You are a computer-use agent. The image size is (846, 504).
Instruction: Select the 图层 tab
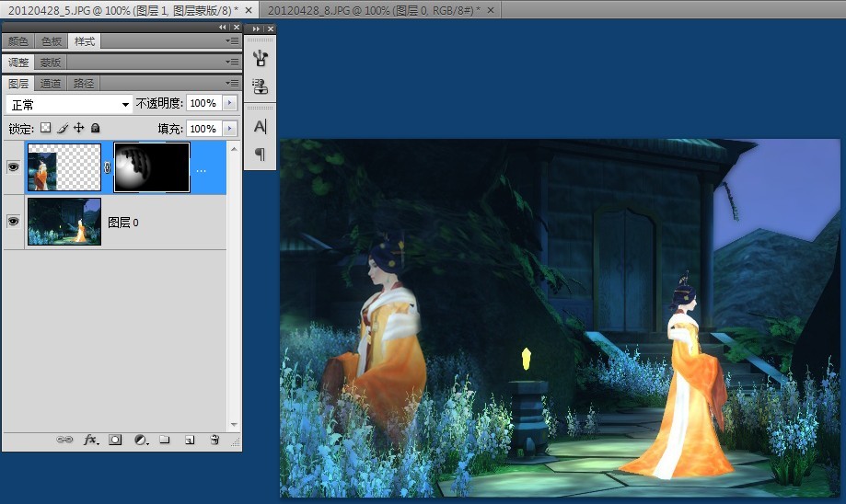click(18, 84)
